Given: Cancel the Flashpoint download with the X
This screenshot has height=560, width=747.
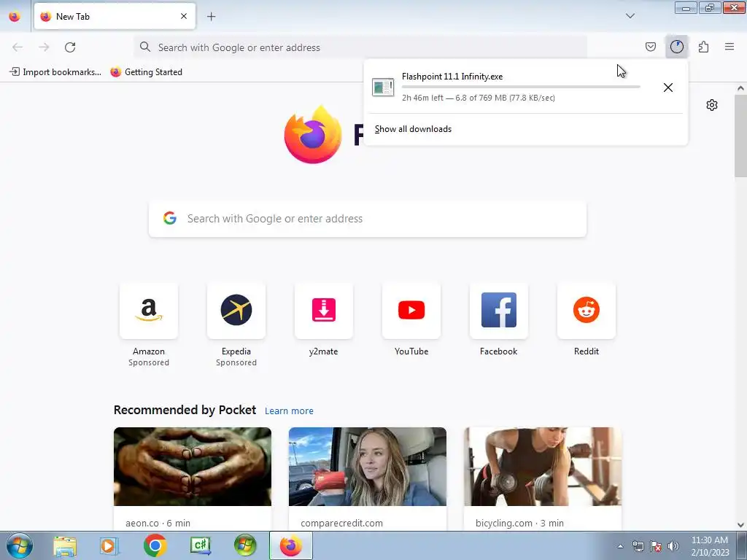Looking at the screenshot, I should [x=668, y=87].
